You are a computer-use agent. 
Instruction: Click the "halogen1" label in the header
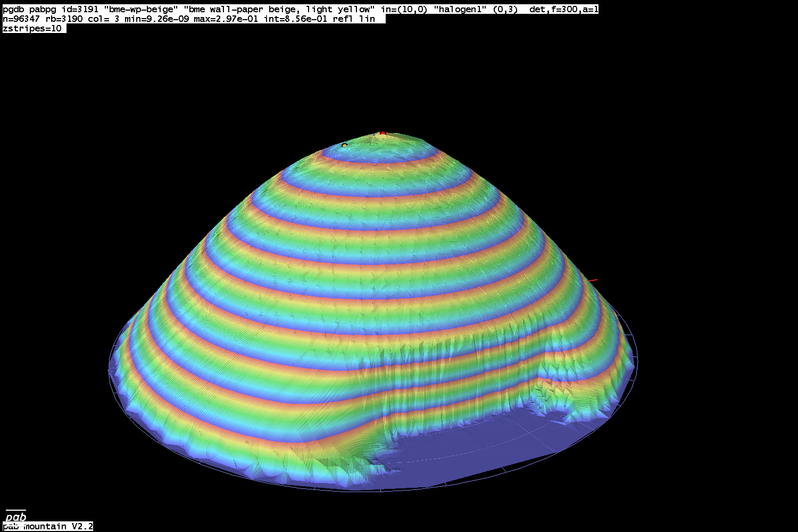coord(459,10)
